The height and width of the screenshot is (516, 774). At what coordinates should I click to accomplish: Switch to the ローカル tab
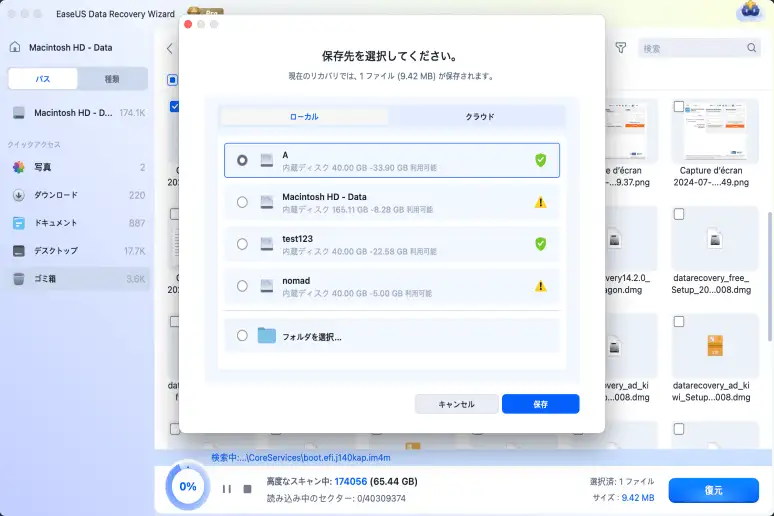(304, 117)
